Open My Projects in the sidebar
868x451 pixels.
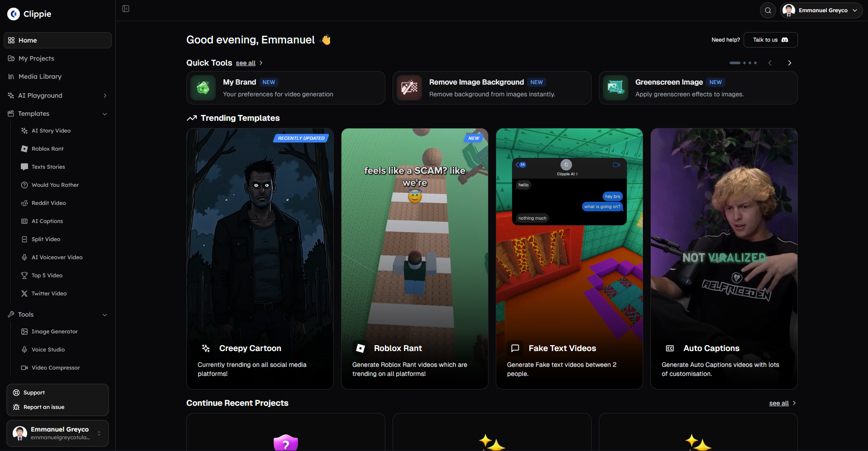(57, 58)
